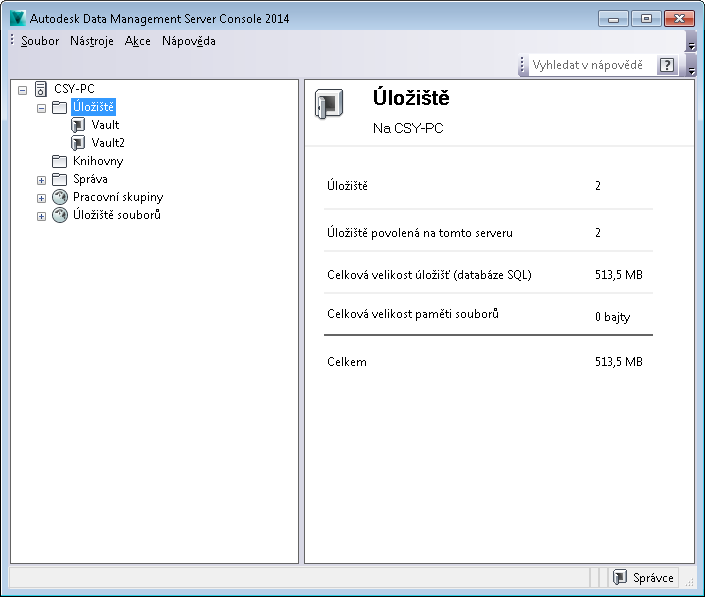Open the Soubor menu
The height and width of the screenshot is (597, 705).
(x=40, y=41)
